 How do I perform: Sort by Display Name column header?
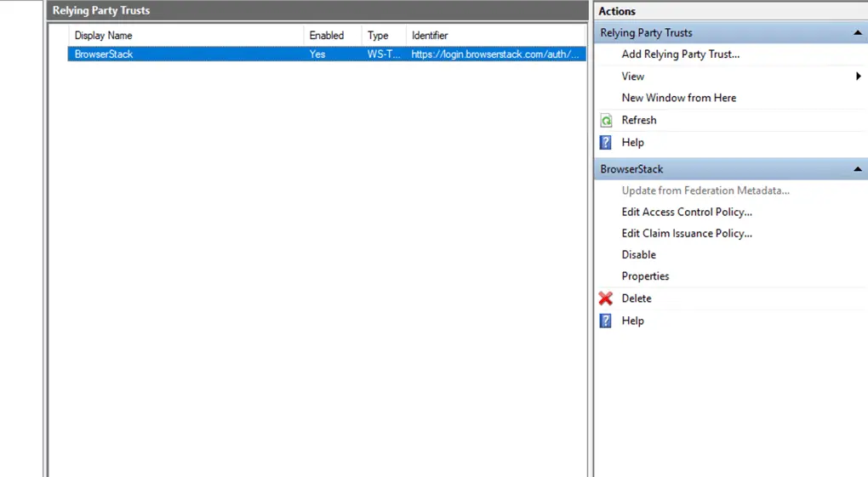click(x=103, y=36)
